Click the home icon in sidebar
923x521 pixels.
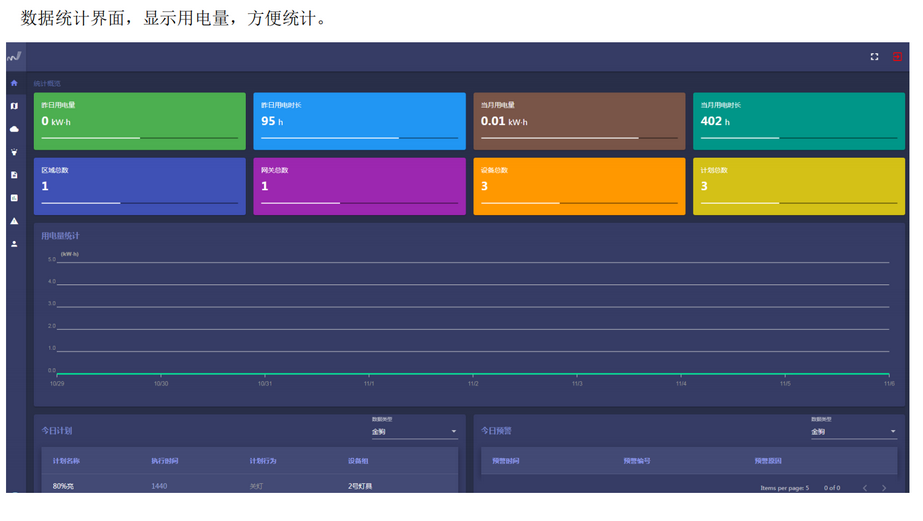14,83
